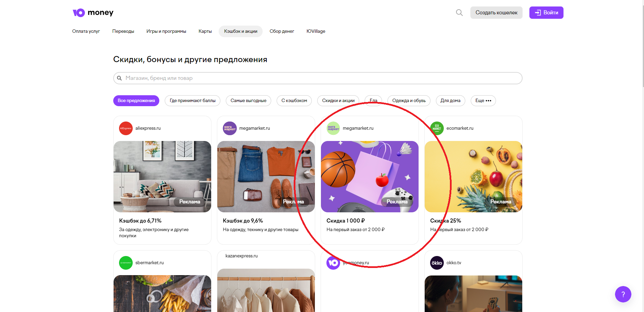Viewport: 644px width, 312px height.
Task: Open the Megamarket shopping bag image
Action: [x=370, y=176]
